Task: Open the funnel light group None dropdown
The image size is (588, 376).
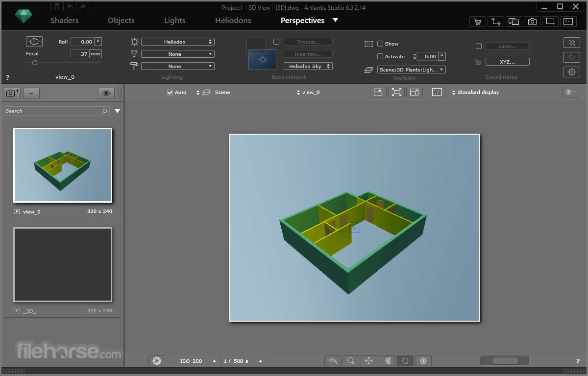Action: [x=178, y=54]
